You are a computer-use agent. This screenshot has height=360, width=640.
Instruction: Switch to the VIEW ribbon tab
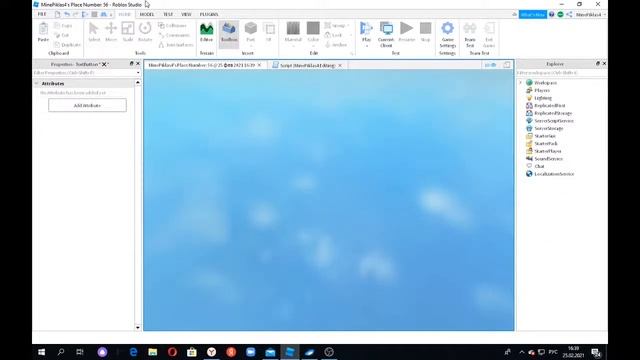click(186, 14)
